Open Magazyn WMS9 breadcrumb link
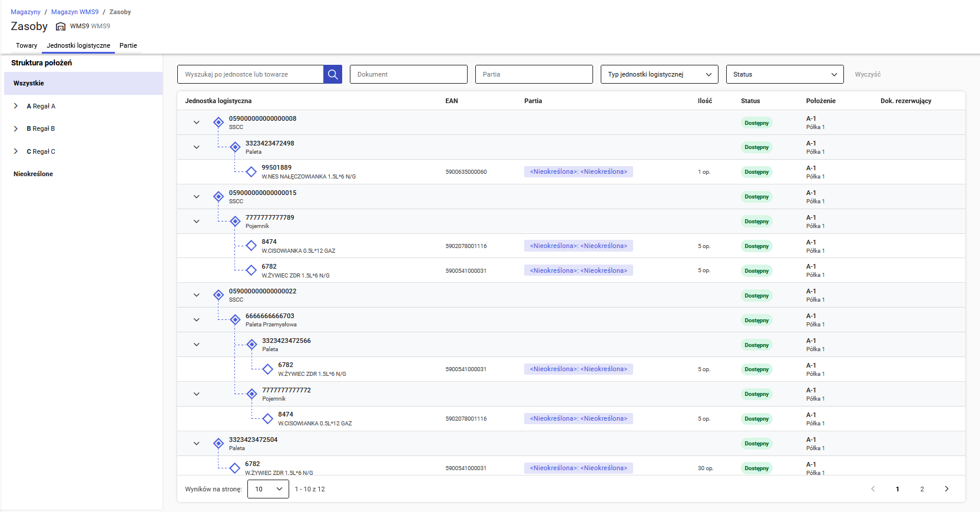The image size is (980, 512). 75,12
